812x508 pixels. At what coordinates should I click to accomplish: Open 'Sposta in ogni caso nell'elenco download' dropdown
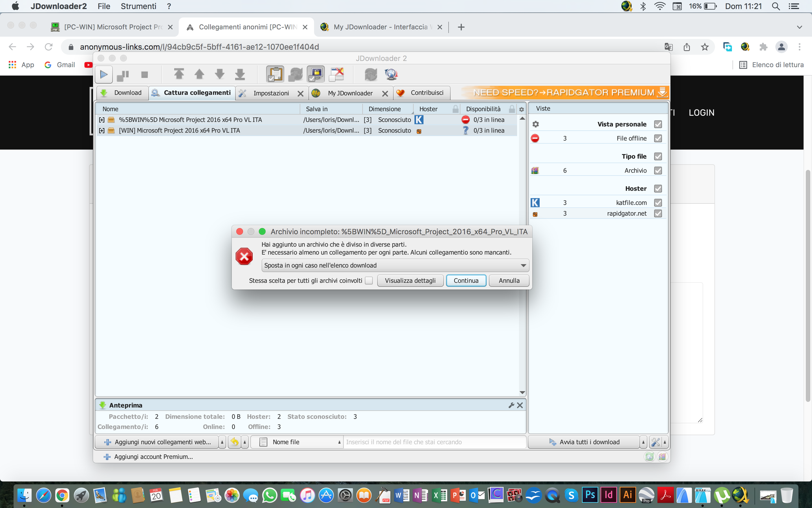(395, 265)
